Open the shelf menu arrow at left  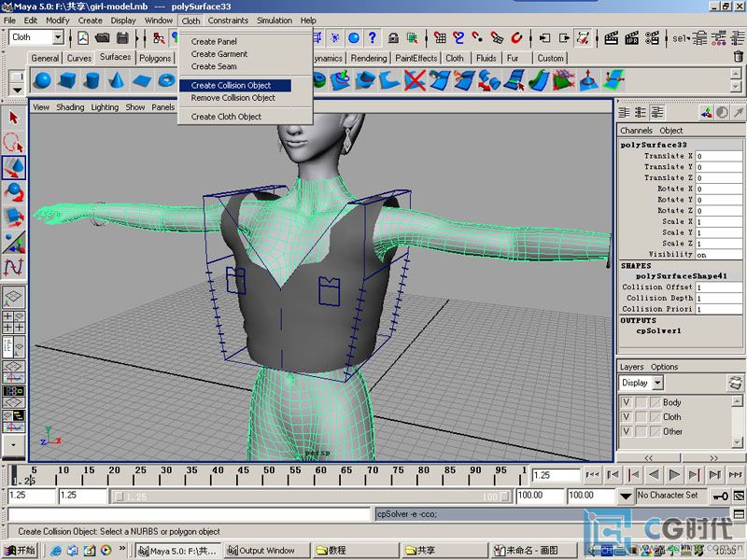(x=17, y=90)
